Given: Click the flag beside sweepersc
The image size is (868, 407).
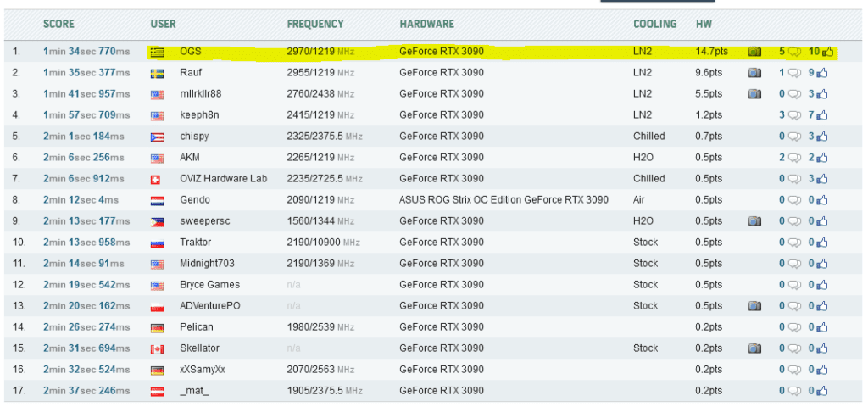Looking at the screenshot, I should point(157,222).
